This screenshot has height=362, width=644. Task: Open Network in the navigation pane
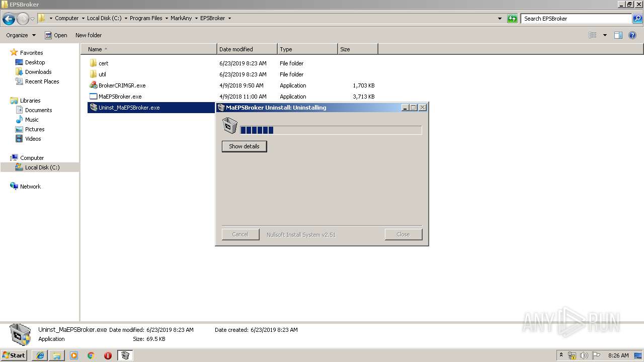(x=30, y=187)
